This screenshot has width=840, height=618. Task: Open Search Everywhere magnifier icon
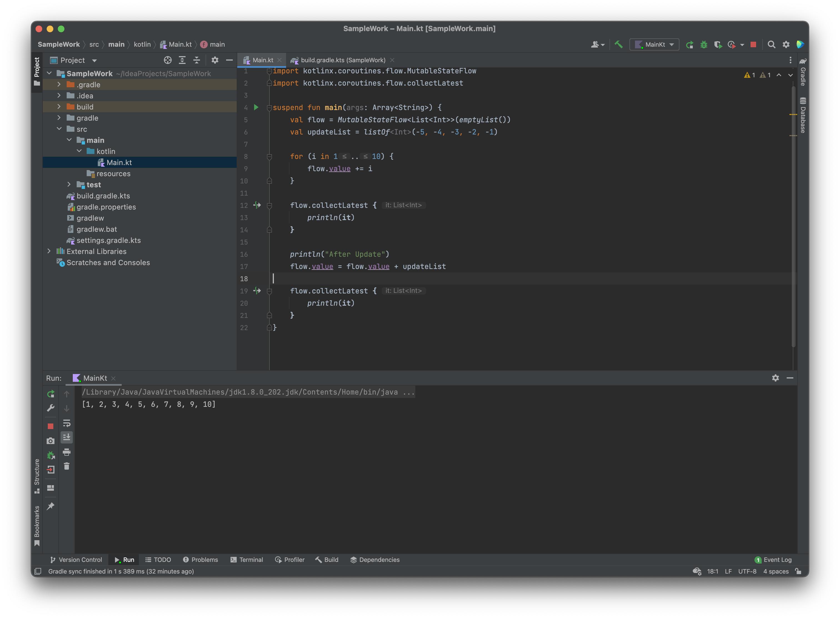(771, 44)
